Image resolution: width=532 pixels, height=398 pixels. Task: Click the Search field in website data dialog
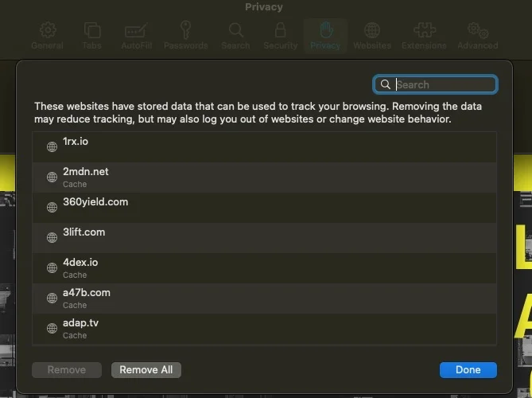pyautogui.click(x=435, y=84)
